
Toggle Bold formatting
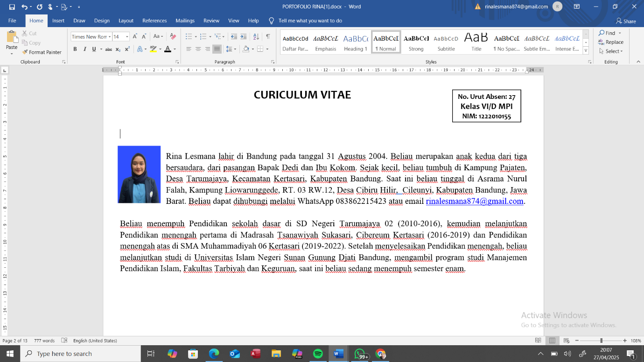click(75, 49)
